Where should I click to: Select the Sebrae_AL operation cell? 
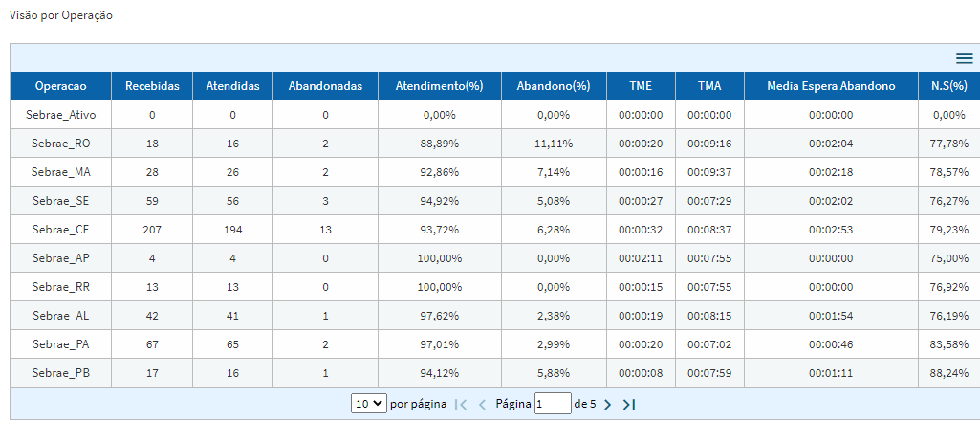pos(60,316)
